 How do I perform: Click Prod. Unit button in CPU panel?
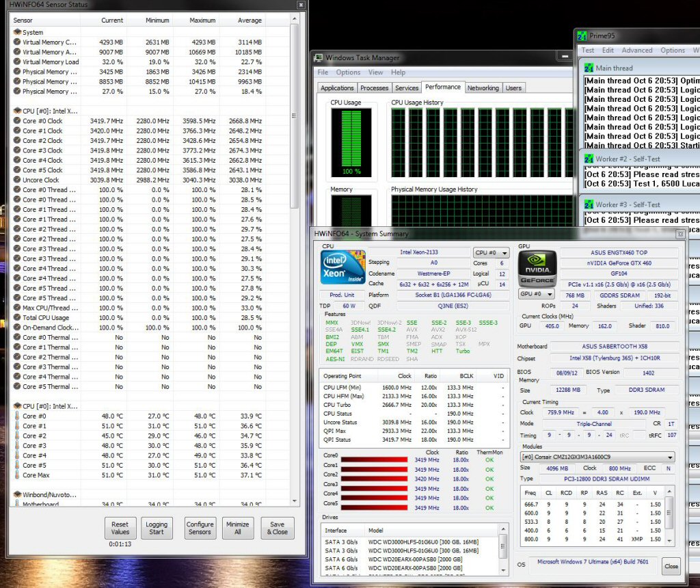point(342,295)
